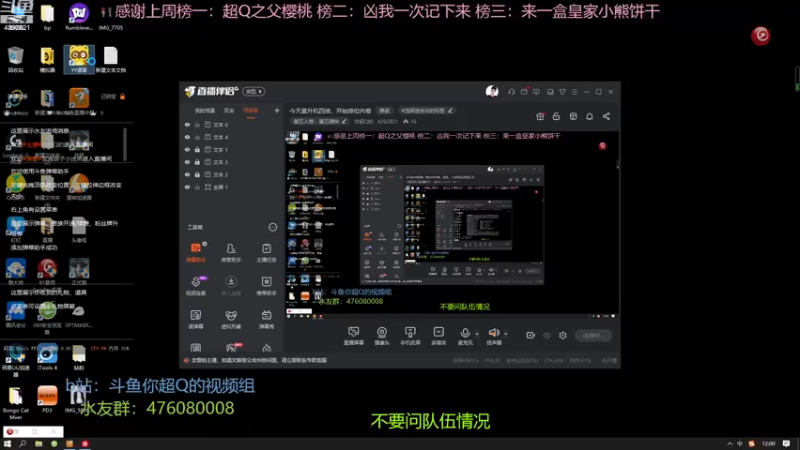Image resolution: width=800 pixels, height=450 pixels.
Task: Open the 视频连麦 tool
Action: tap(196, 286)
